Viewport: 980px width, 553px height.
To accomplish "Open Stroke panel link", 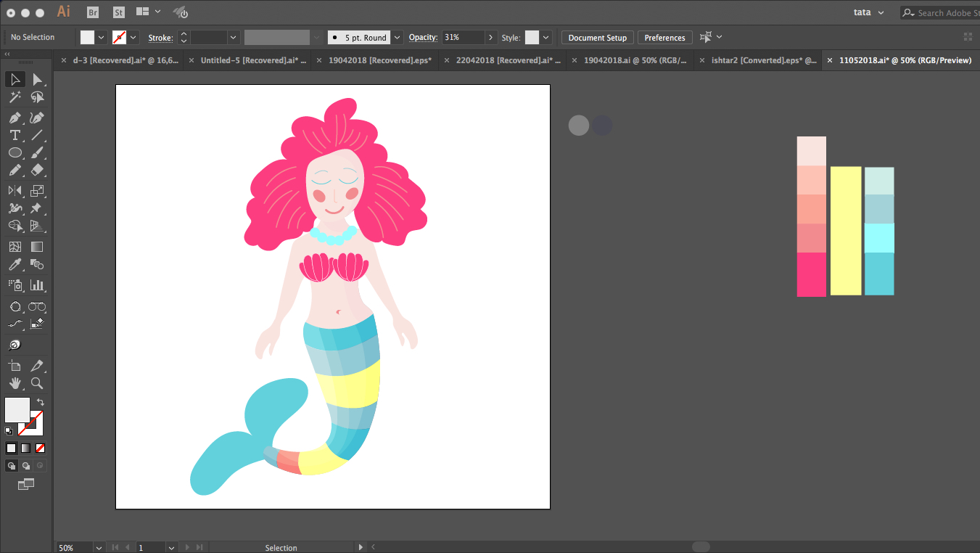I will tap(160, 38).
